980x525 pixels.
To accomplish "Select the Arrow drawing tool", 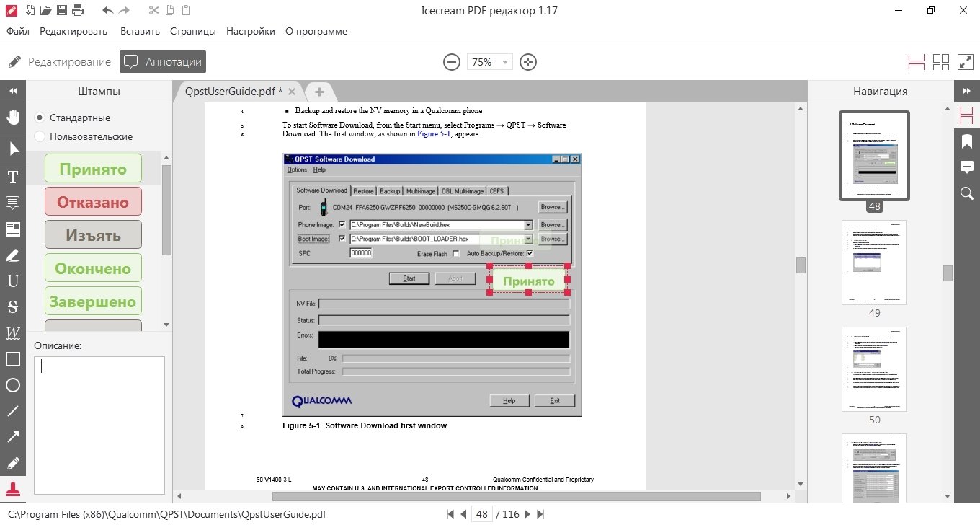I will tap(12, 437).
